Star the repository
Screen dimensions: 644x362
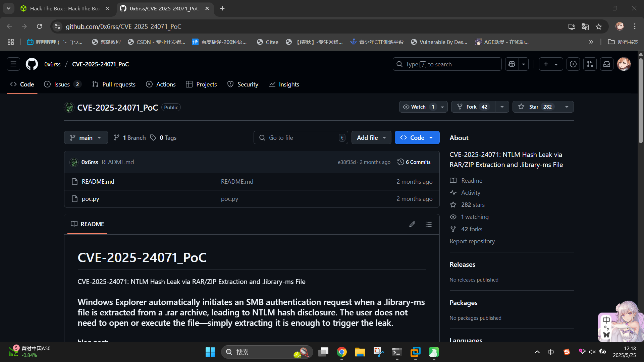(536, 107)
